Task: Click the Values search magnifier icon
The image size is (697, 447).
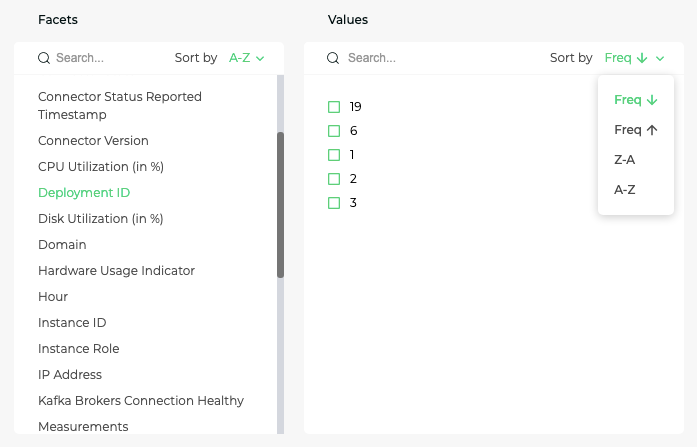Action: pyautogui.click(x=333, y=58)
